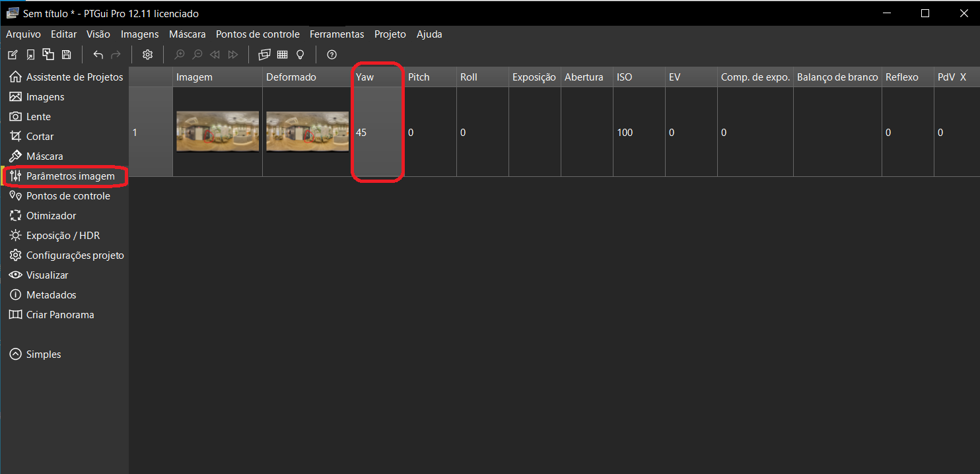
Task: Click the grid table icon in toolbar
Action: [283, 55]
